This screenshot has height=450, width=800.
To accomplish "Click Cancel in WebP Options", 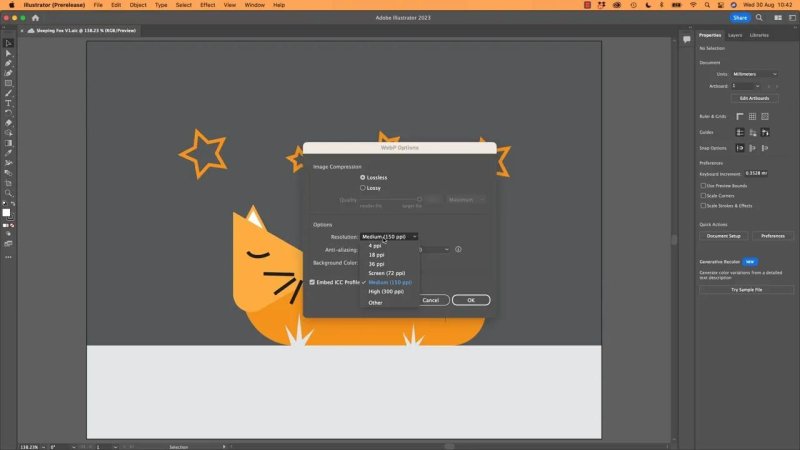I will (x=431, y=300).
